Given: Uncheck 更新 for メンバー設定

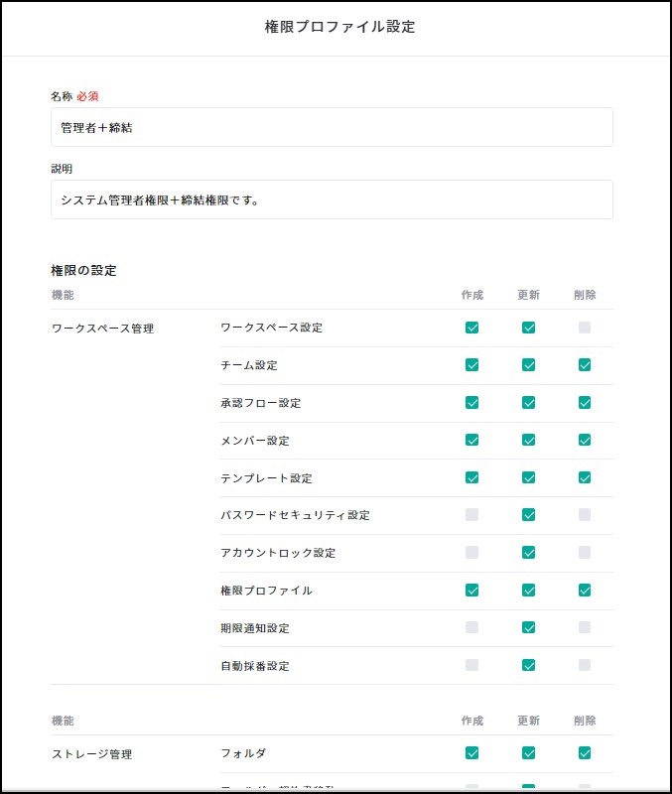Looking at the screenshot, I should click(528, 440).
